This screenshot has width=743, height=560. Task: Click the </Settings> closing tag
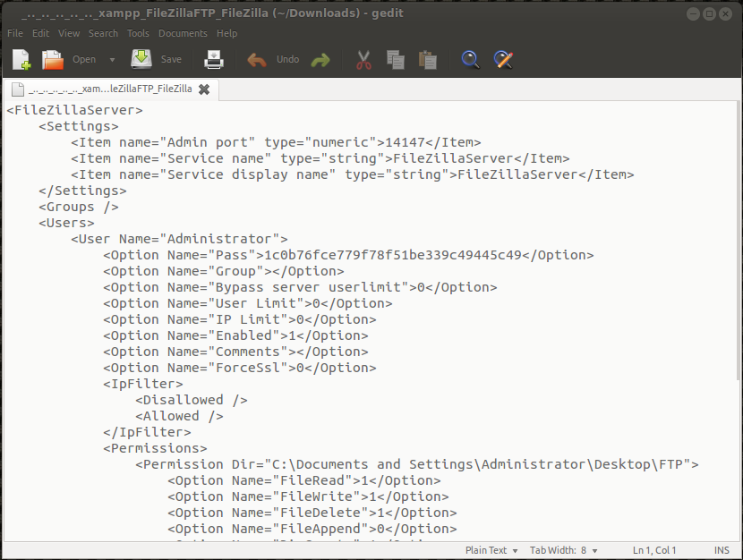pos(83,191)
